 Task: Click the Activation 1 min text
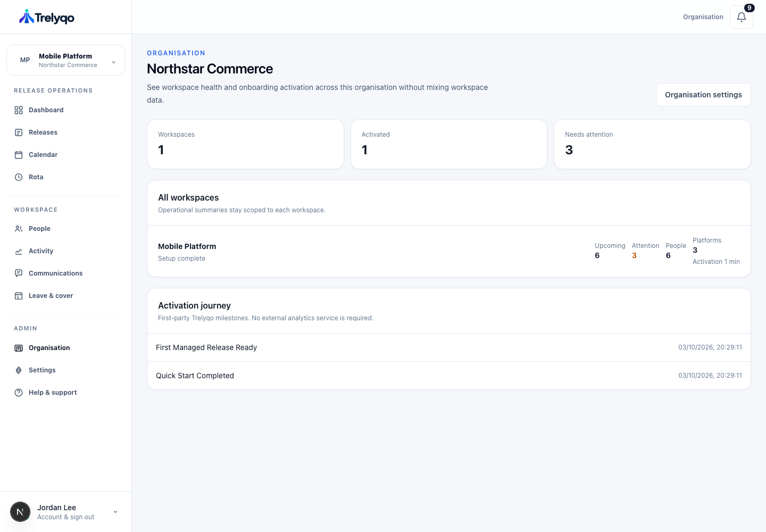click(716, 262)
